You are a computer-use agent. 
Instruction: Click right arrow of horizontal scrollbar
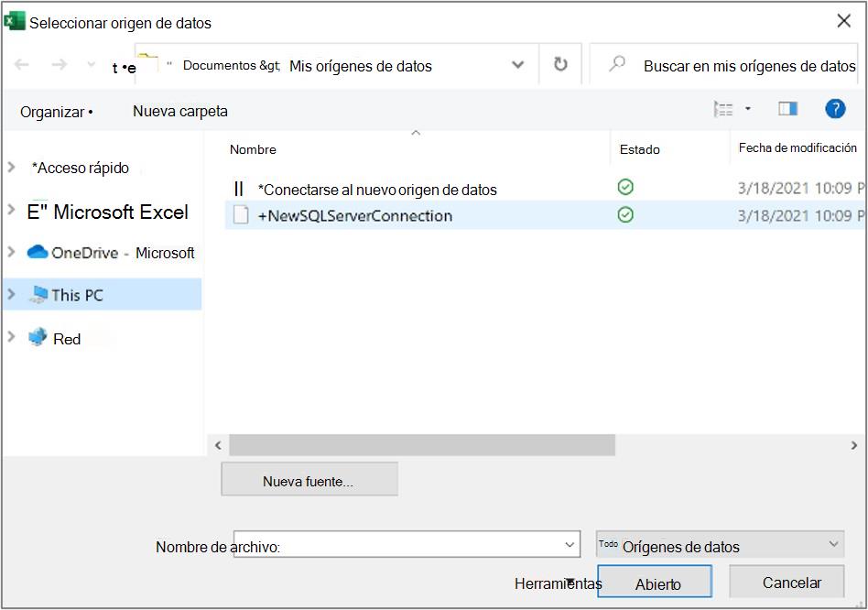pyautogui.click(x=853, y=445)
